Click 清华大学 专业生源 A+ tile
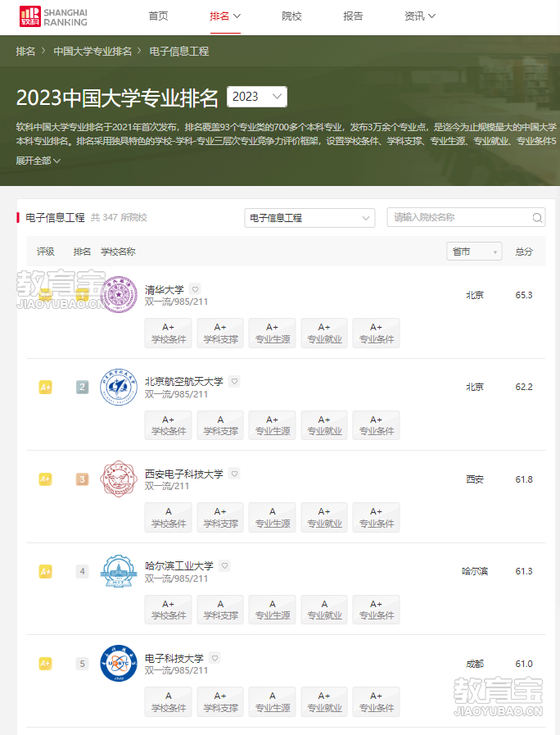This screenshot has height=735, width=560. coord(273,333)
